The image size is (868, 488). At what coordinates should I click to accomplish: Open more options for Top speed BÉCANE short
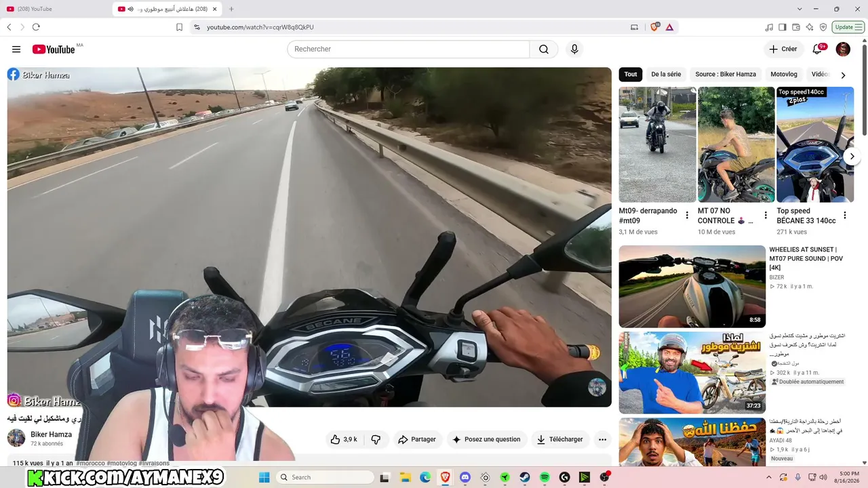pos(844,216)
